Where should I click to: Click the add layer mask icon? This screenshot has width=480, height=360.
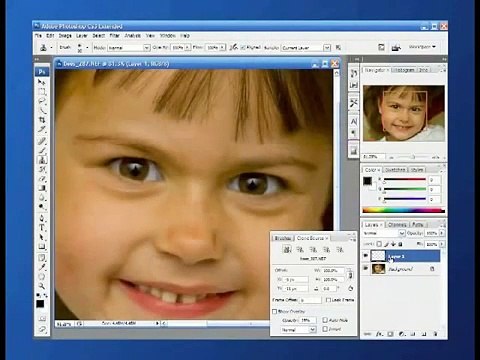tap(390, 334)
